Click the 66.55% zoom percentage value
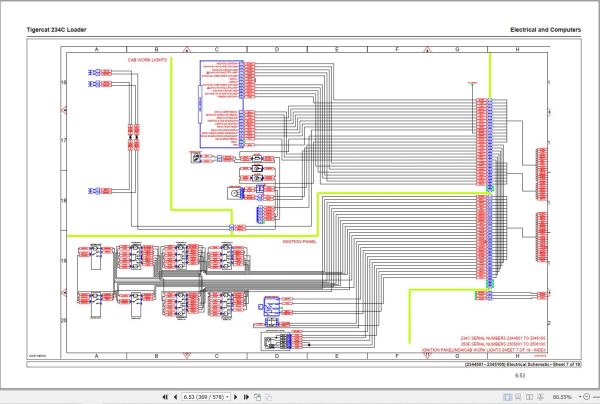600x404 pixels. [x=562, y=397]
